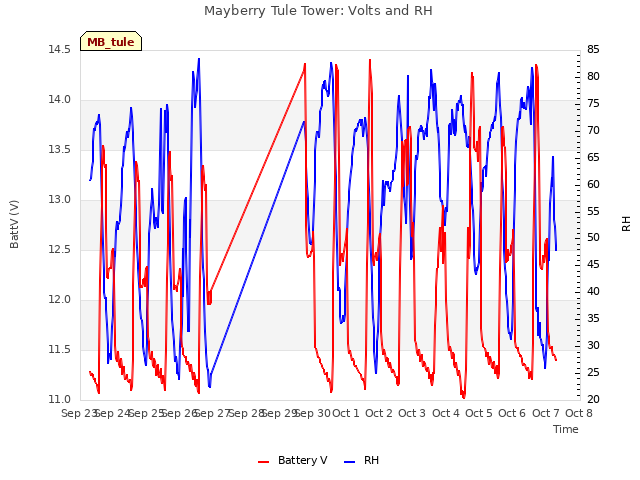
Task: Click the 25 RH tick label
Action: coord(593,373)
